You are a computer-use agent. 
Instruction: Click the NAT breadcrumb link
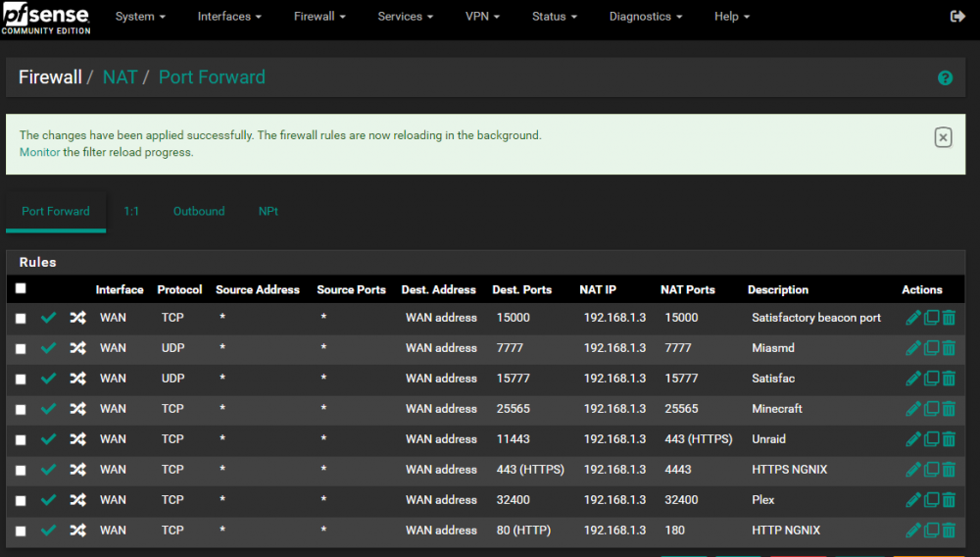pyautogui.click(x=120, y=76)
